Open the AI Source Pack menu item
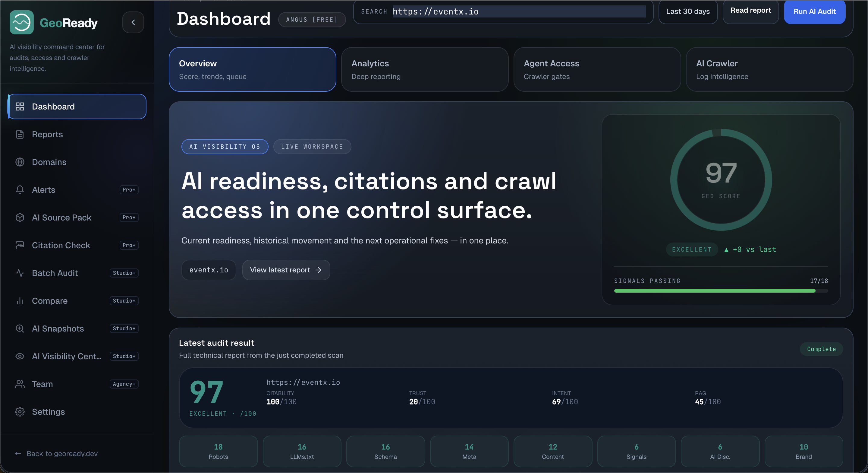 77,217
